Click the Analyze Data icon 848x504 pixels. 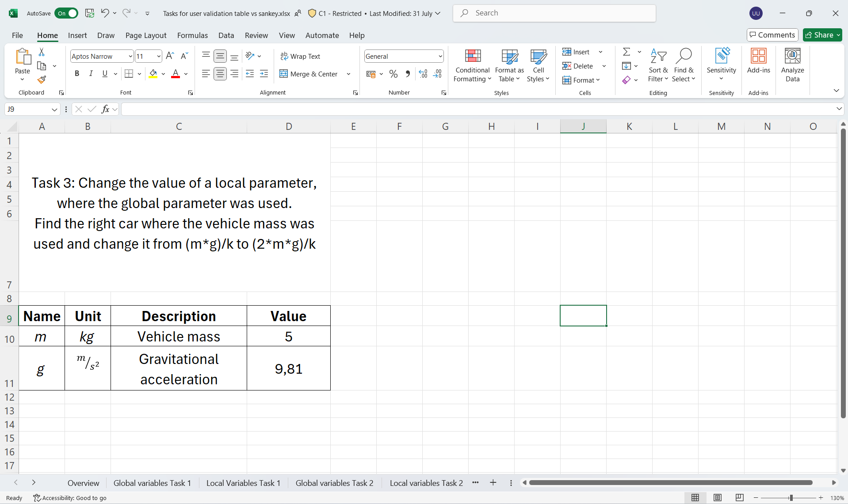coord(792,65)
